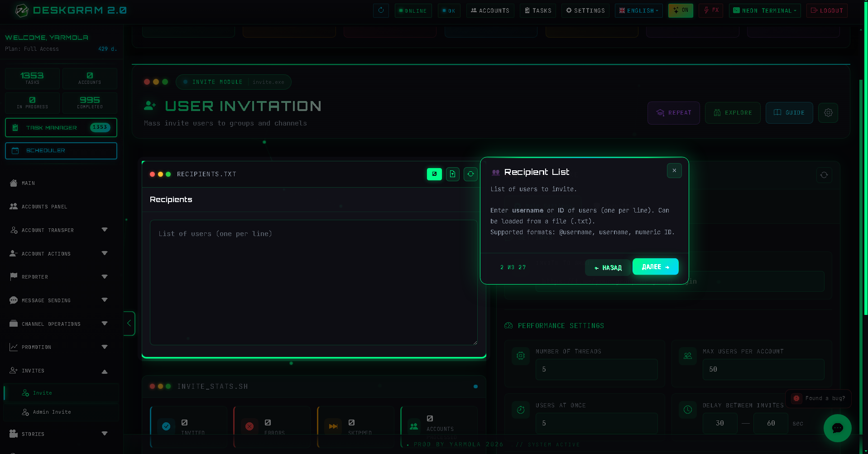
Task: Click the delay minimum field showing 30
Action: [x=720, y=423]
